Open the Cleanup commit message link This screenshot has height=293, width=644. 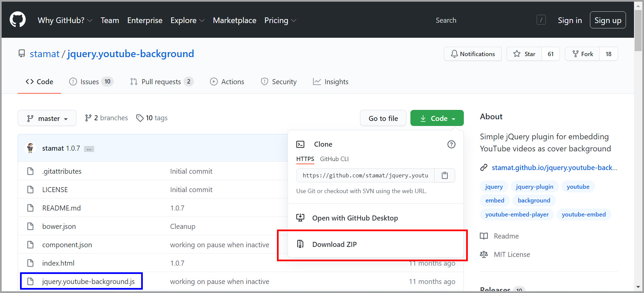point(183,227)
